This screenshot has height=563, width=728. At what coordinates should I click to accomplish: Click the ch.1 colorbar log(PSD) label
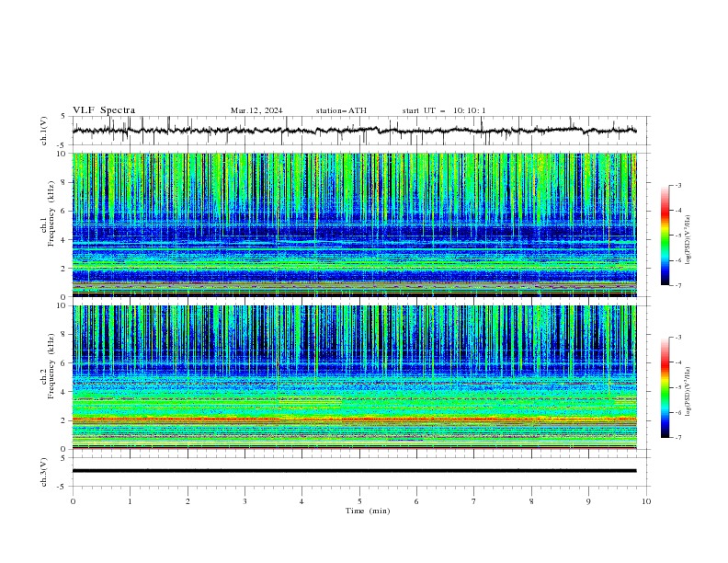(688, 240)
